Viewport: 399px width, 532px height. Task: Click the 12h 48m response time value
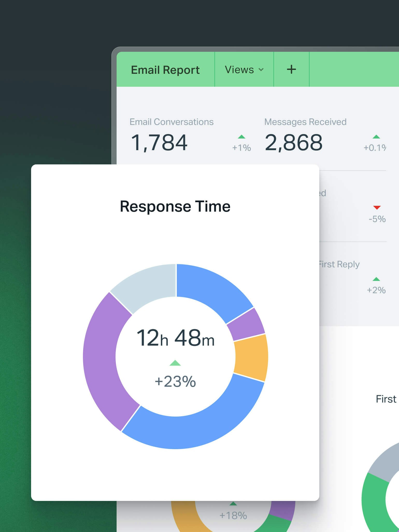tap(175, 338)
